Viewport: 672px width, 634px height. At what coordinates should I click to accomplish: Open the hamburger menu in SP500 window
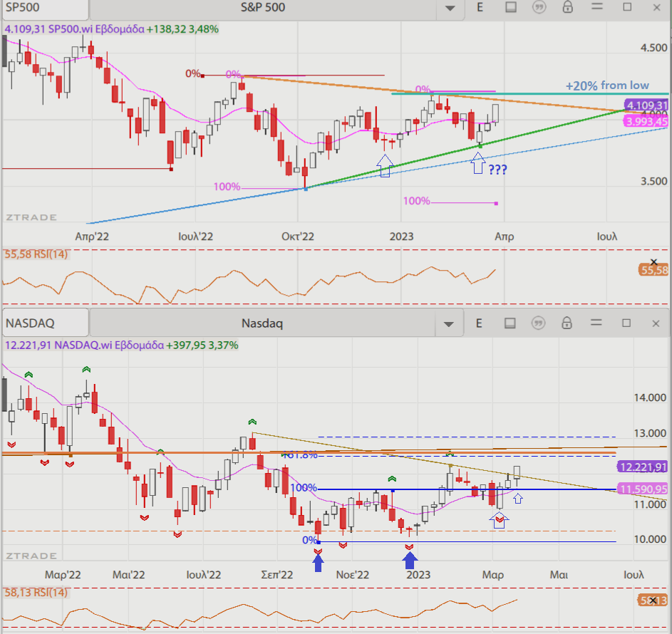coord(597,7)
